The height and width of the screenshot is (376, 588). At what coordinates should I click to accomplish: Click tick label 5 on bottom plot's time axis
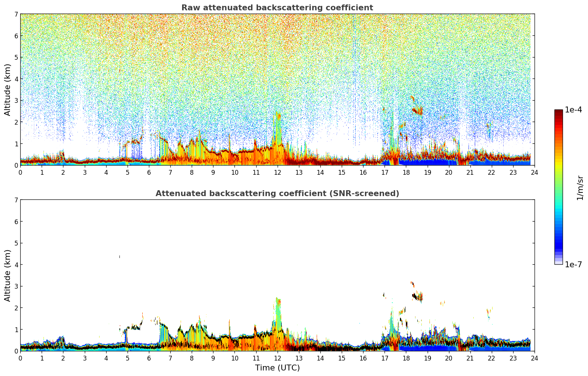[x=128, y=358]
